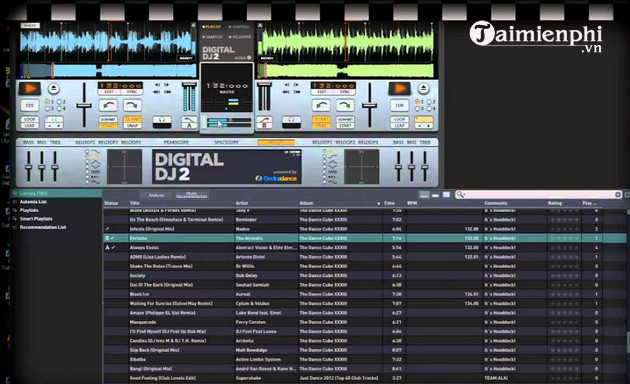This screenshot has height=384, width=630.
Task: Click pitch bend up arrow on right deck
Action: (345, 106)
